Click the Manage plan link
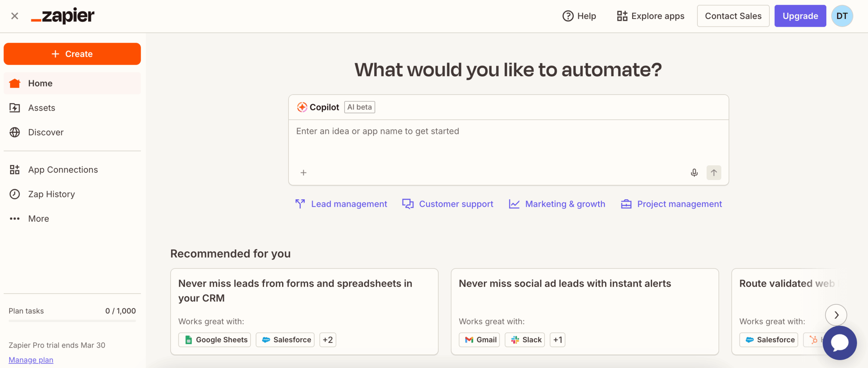The width and height of the screenshot is (868, 368). point(31,360)
